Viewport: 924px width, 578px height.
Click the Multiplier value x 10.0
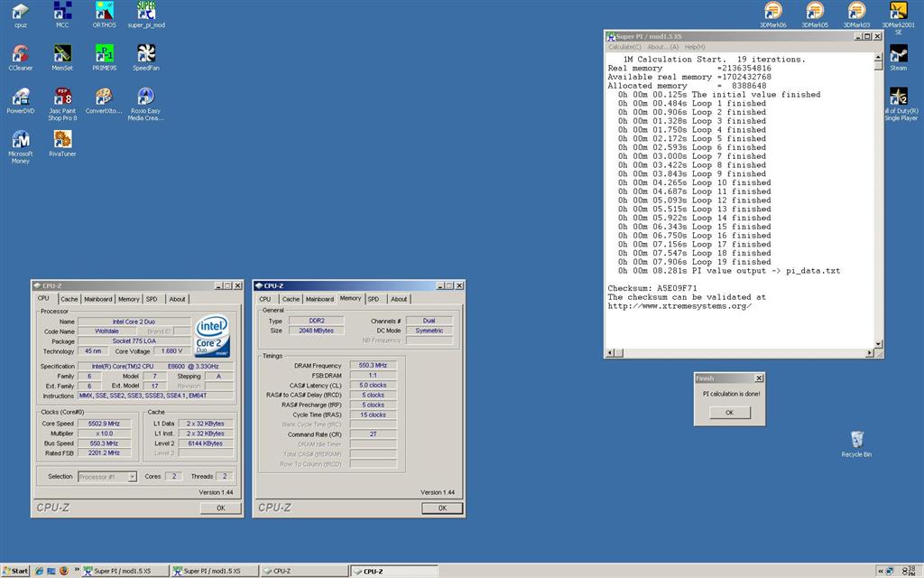[104, 433]
